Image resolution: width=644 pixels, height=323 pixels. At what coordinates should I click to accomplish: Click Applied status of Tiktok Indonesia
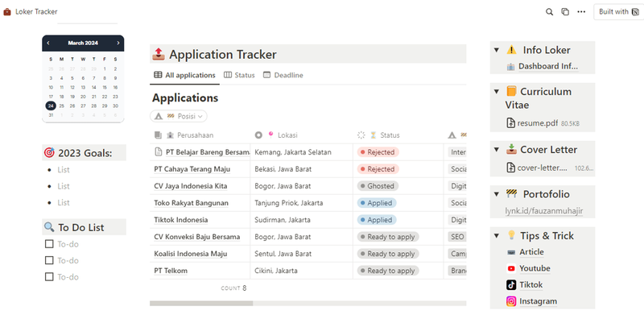pos(377,220)
